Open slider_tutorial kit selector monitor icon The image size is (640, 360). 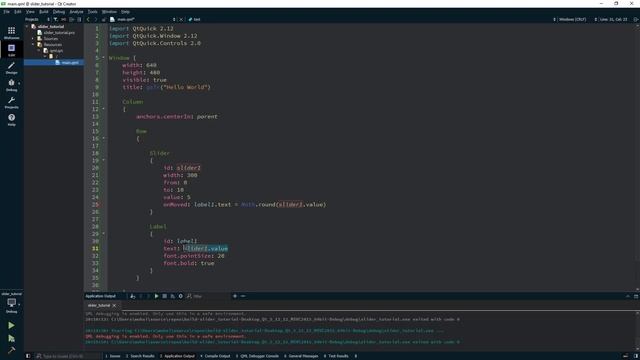pos(11,302)
